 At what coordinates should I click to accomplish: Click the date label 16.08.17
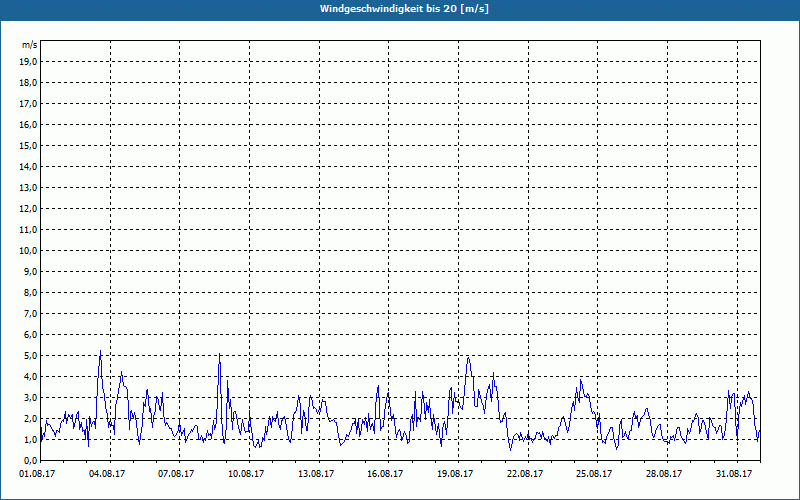(385, 474)
